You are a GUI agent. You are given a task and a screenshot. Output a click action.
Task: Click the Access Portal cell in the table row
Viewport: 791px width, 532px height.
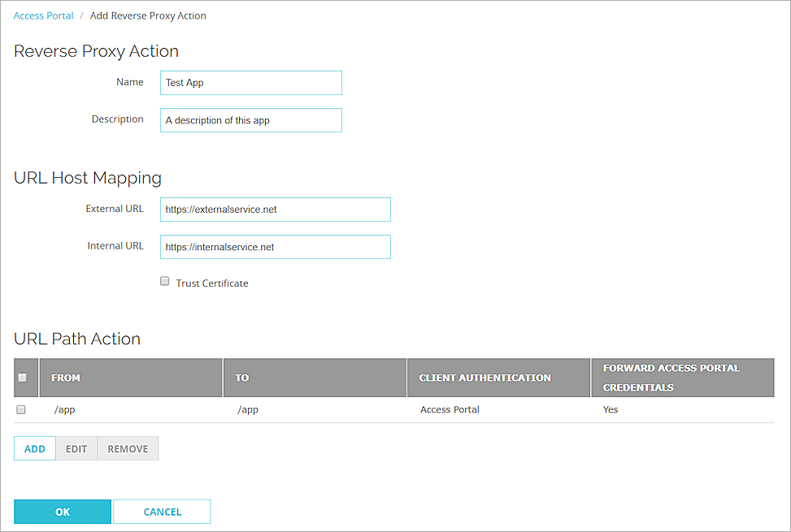point(450,409)
